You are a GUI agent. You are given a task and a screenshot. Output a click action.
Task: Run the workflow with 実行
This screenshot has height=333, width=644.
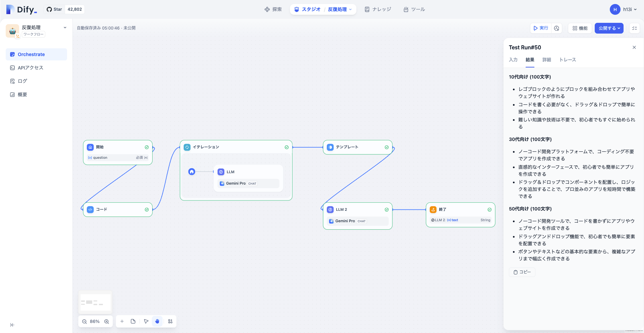(x=540, y=28)
